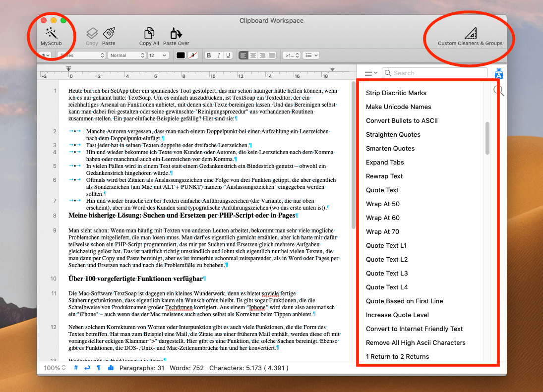Toggle underline formatting

click(228, 56)
